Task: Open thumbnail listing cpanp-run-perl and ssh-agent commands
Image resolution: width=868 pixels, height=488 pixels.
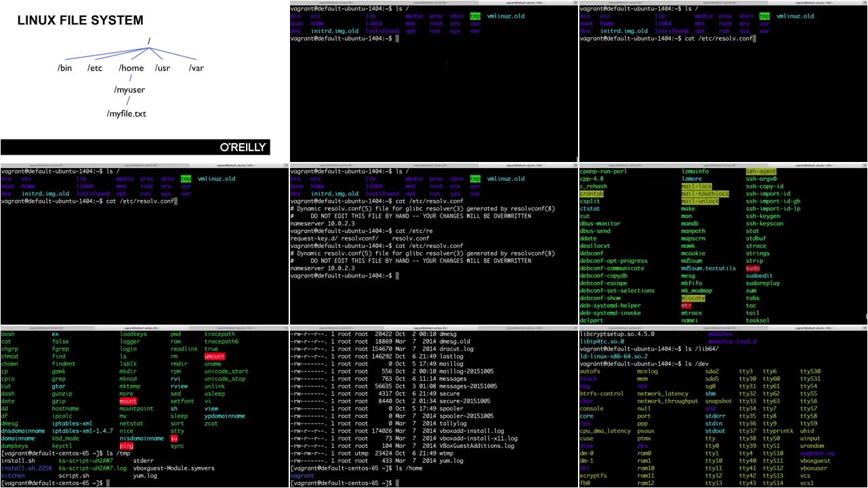Action: coord(723,243)
